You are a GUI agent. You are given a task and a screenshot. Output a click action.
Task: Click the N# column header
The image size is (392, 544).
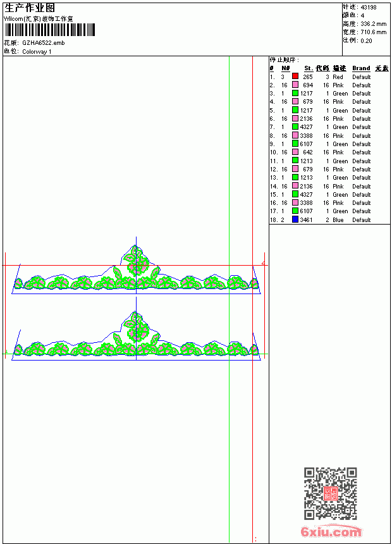pyautogui.click(x=286, y=68)
